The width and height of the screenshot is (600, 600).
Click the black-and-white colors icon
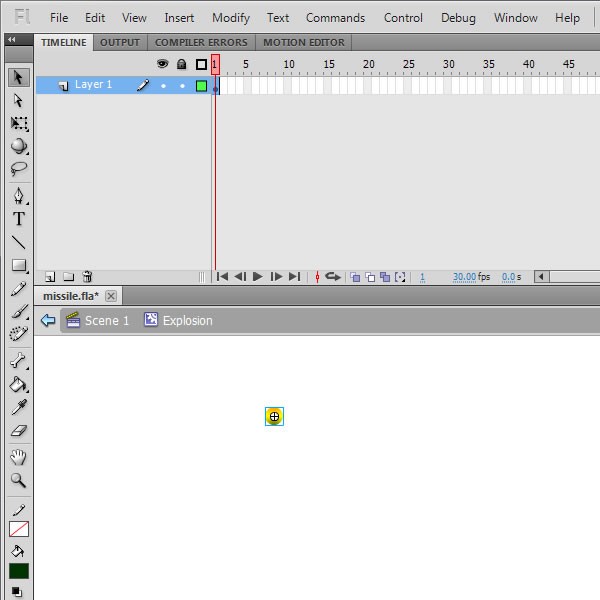(16, 591)
